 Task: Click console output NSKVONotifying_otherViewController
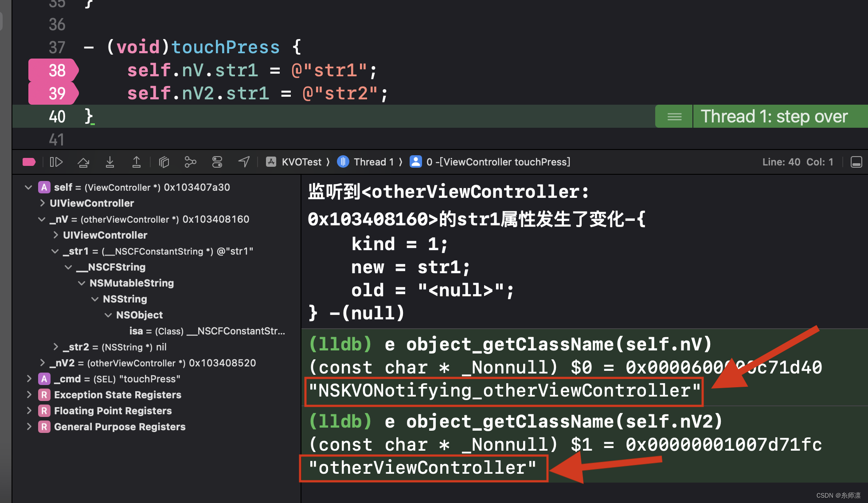[504, 391]
